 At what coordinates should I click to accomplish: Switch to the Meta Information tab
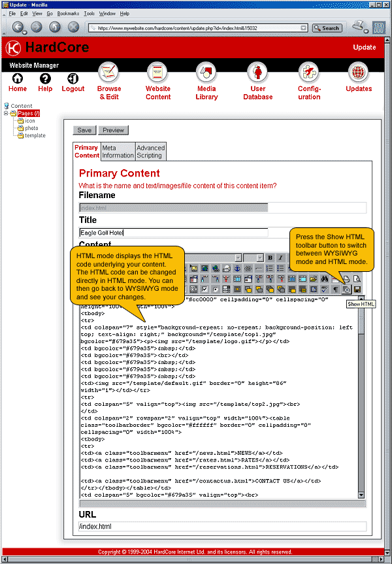click(x=118, y=152)
